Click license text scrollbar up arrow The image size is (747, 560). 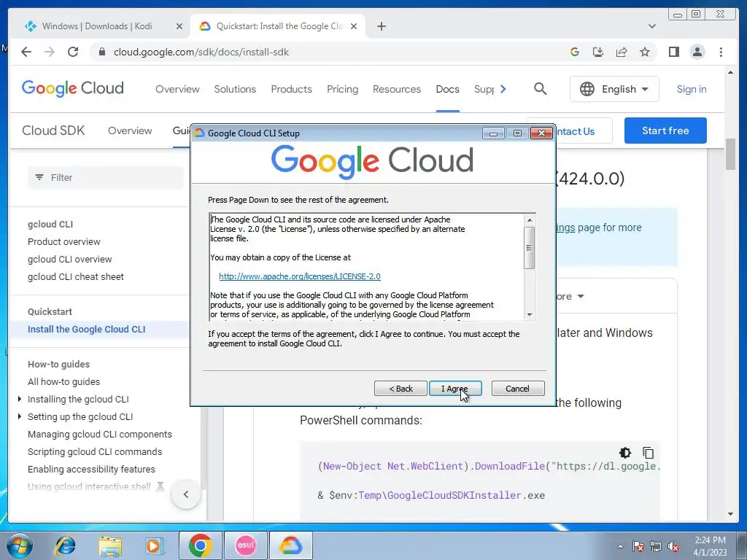[x=530, y=219]
